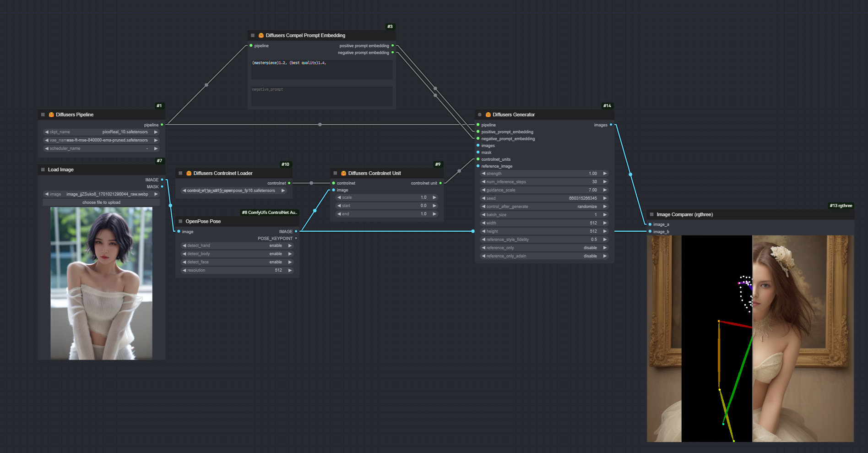The height and width of the screenshot is (453, 868).
Task: Click the ComfyUI's ControlNet Aux badge
Action: pos(269,213)
